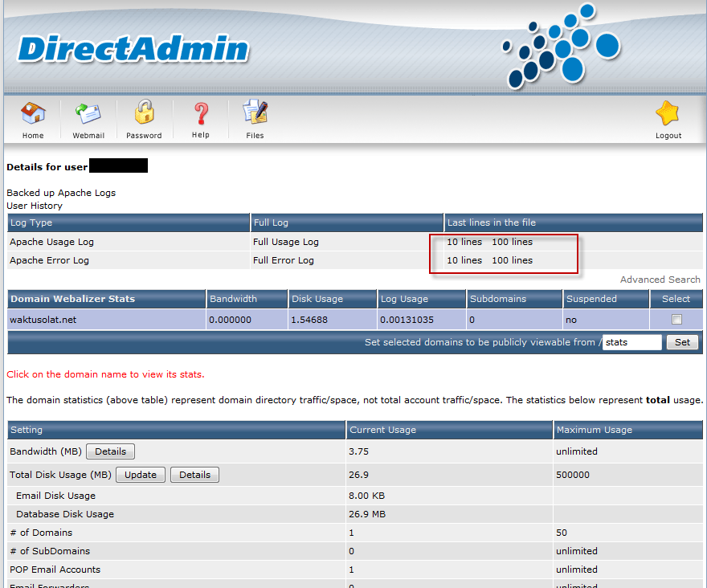Click the Password label in navigation bar
This screenshot has width=707, height=588.
click(144, 135)
